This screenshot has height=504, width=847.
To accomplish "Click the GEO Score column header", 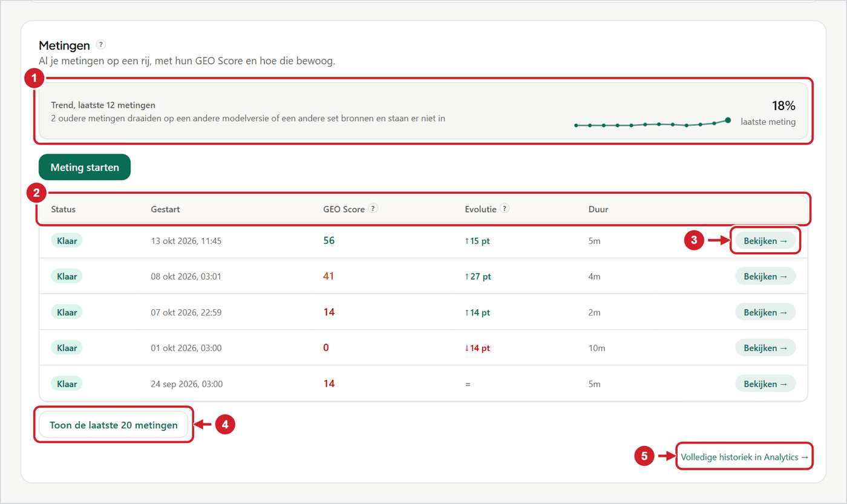I will (344, 209).
